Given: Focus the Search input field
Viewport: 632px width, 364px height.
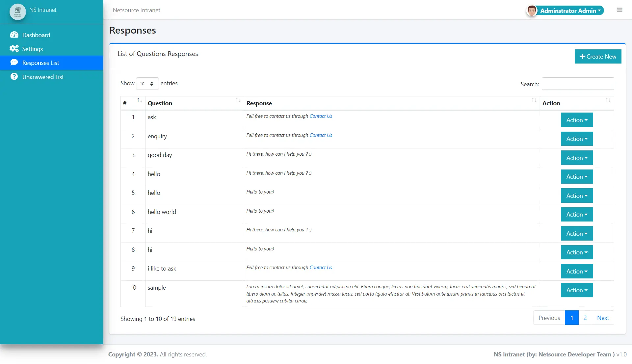Looking at the screenshot, I should click(x=578, y=84).
